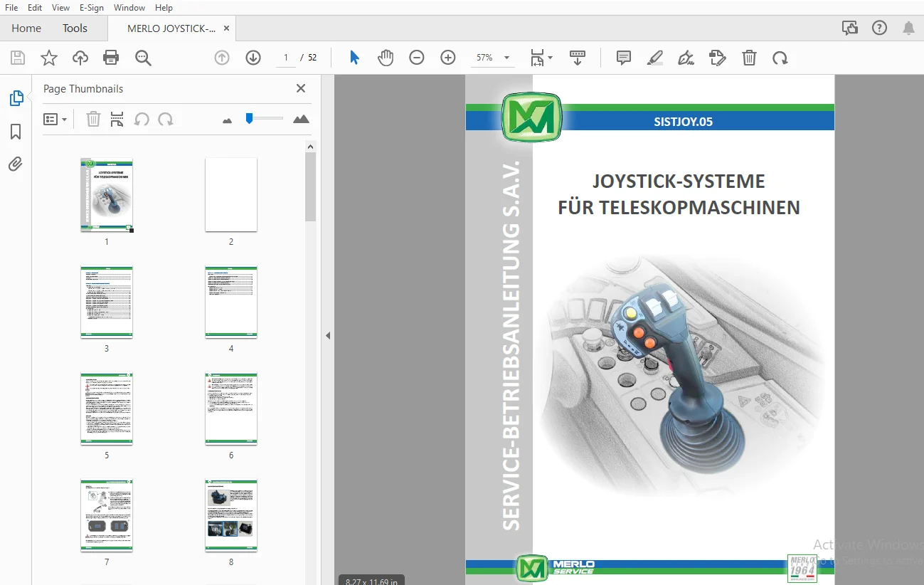Click the SISTJOY.05 document code text
Screen dimensions: 924x585
(x=683, y=122)
